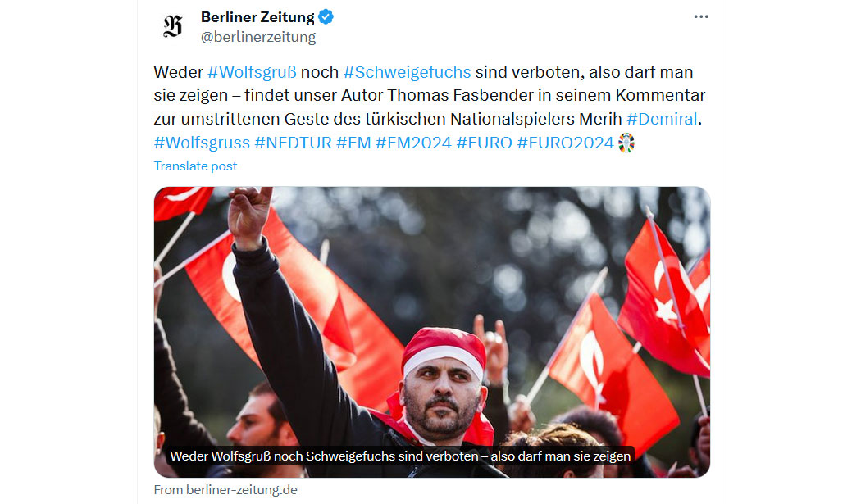
Task: Click Translate post
Action: click(x=195, y=166)
